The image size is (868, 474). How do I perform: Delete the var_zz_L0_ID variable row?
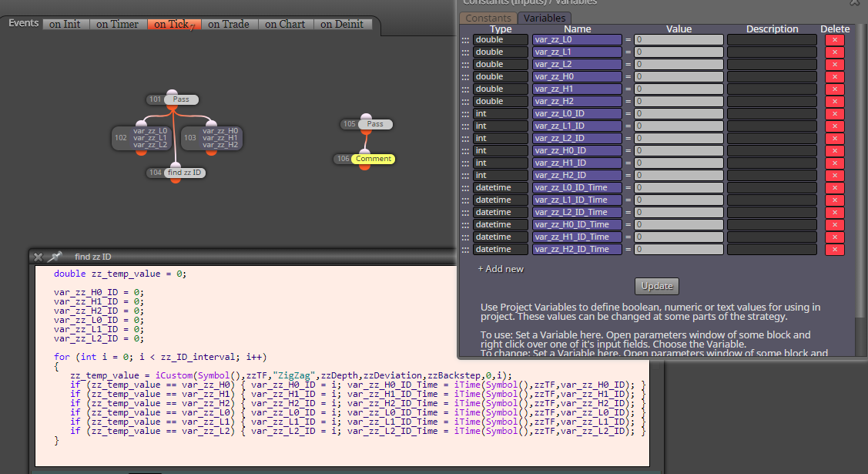834,113
